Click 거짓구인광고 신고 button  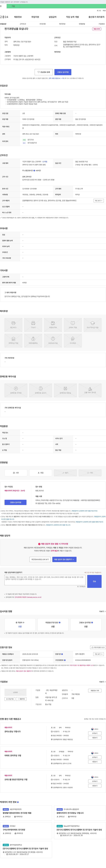(x=98, y=647)
